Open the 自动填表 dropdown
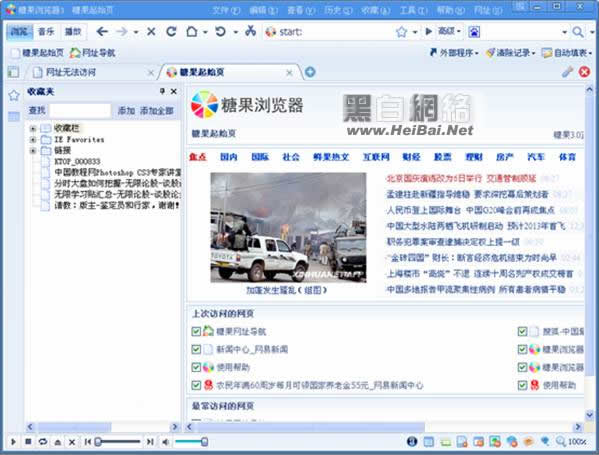 567,53
